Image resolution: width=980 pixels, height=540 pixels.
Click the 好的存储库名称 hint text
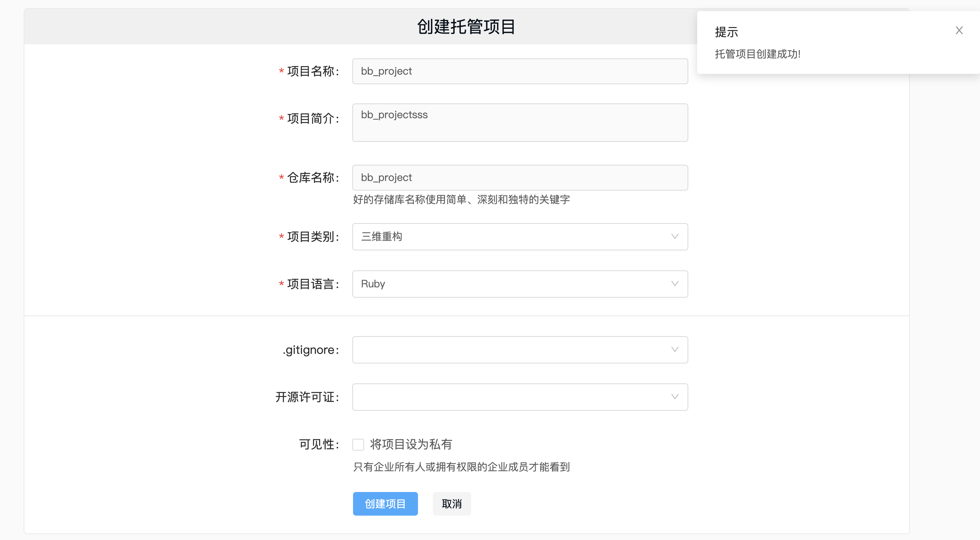[x=461, y=199]
